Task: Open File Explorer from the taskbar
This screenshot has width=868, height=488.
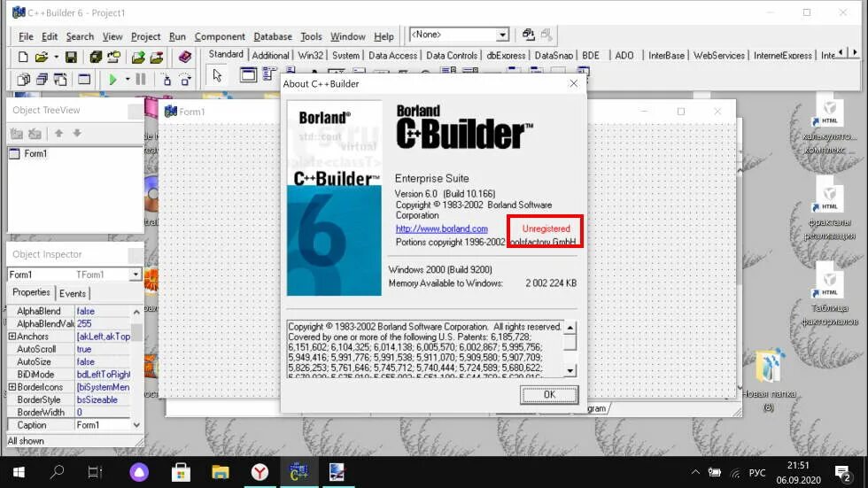Action: click(221, 472)
